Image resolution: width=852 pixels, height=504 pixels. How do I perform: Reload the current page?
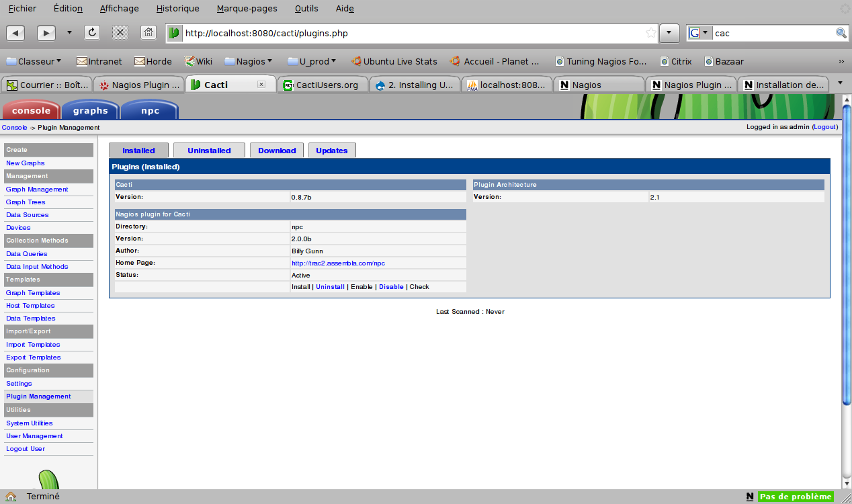(92, 32)
